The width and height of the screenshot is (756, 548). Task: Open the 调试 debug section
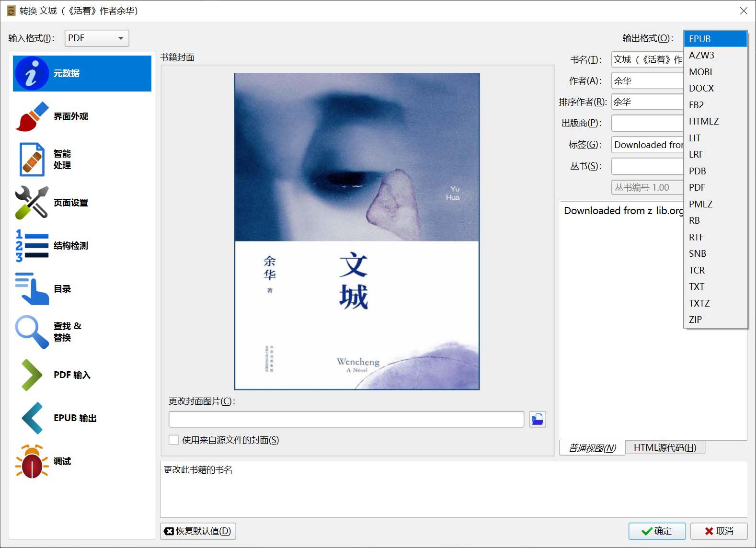point(82,461)
